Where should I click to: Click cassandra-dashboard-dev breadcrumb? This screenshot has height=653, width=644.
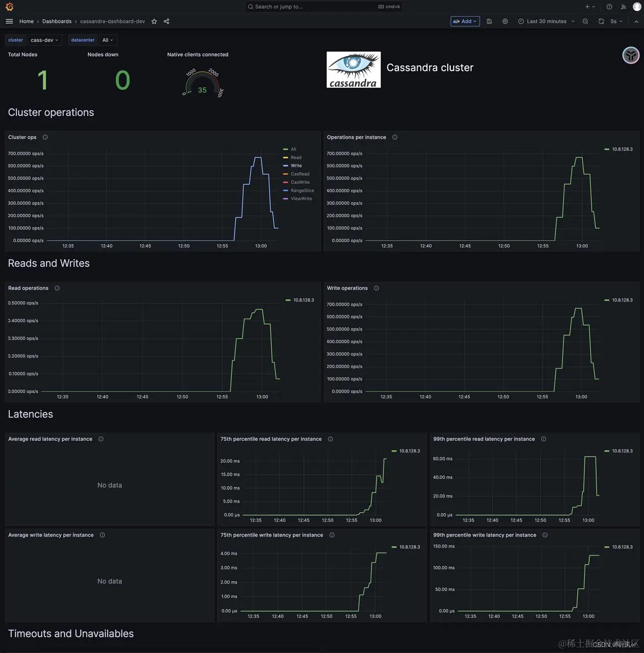point(112,21)
